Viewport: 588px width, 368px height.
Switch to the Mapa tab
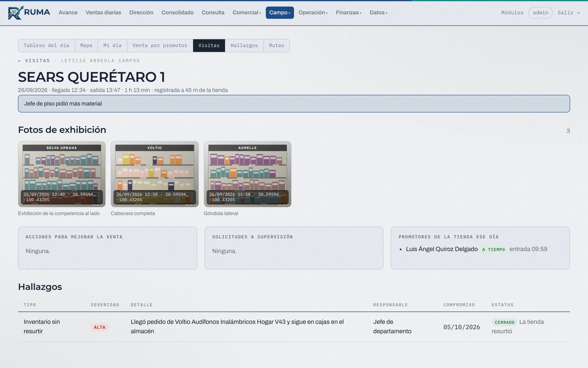coord(86,46)
